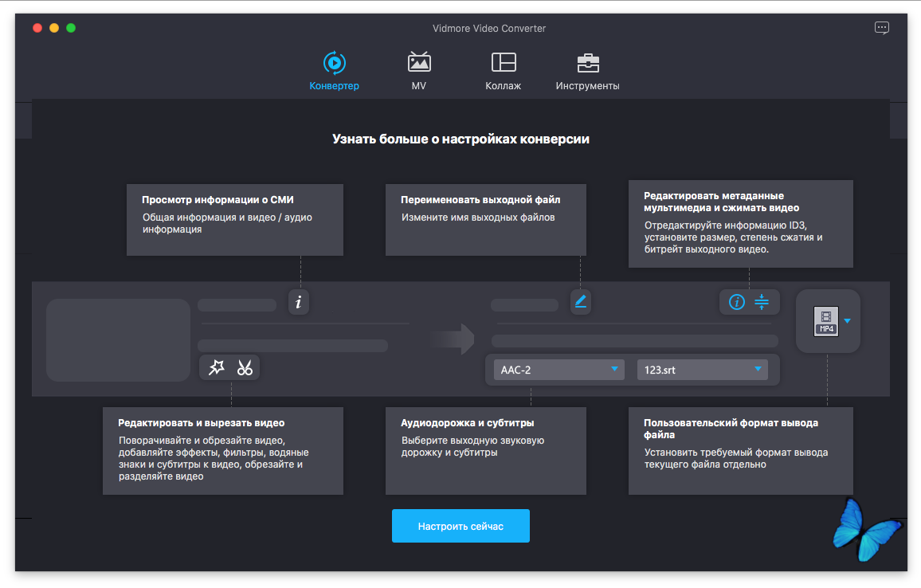Screen dimensions: 921x588
Task: Click the media info 'i' icon
Action: pyautogui.click(x=299, y=302)
